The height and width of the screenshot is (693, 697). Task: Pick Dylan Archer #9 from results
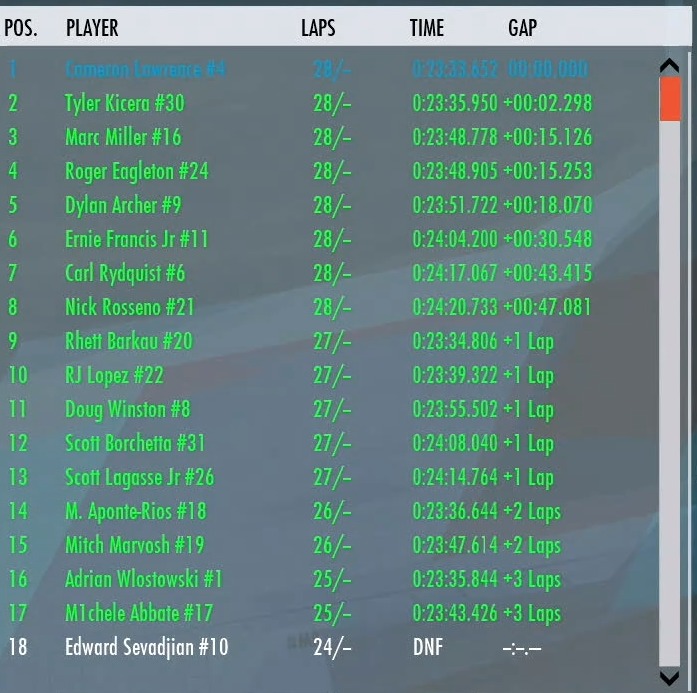[123, 205]
